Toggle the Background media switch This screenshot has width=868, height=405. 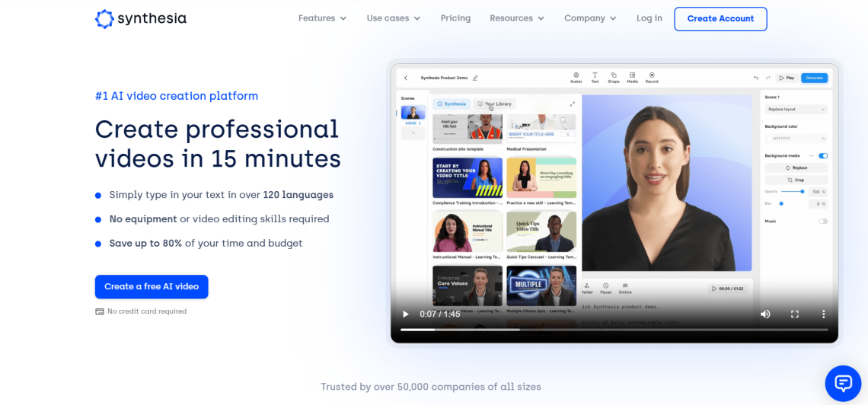(x=823, y=156)
